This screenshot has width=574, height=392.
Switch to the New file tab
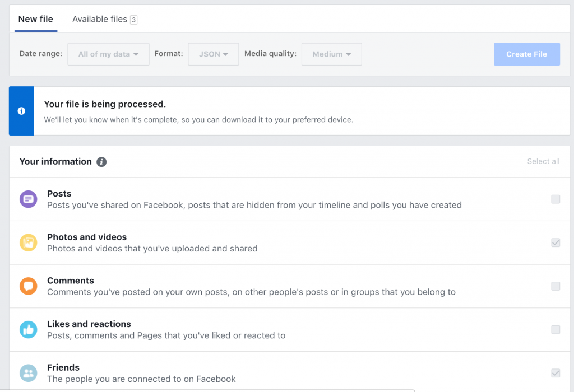35,19
